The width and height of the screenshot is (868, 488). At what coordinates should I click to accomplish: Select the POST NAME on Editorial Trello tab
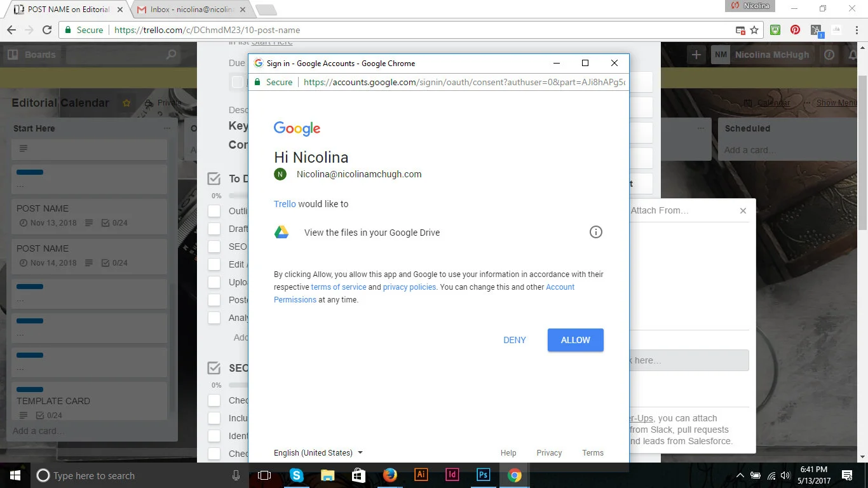[68, 10]
